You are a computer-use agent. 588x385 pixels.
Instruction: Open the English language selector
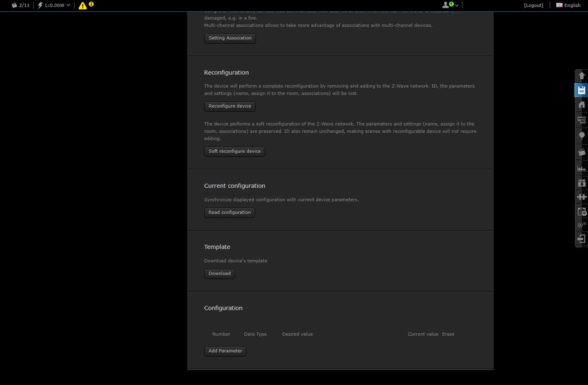pyautogui.click(x=568, y=5)
